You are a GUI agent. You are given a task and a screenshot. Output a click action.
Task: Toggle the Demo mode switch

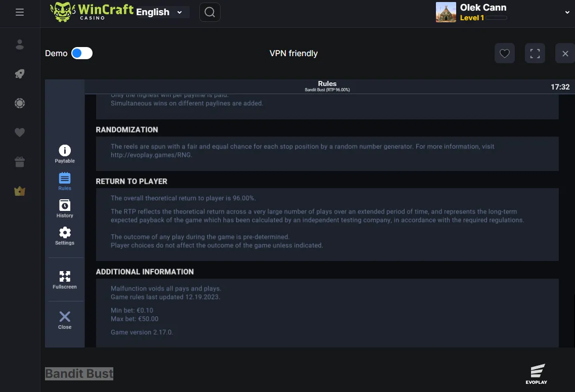pos(82,53)
